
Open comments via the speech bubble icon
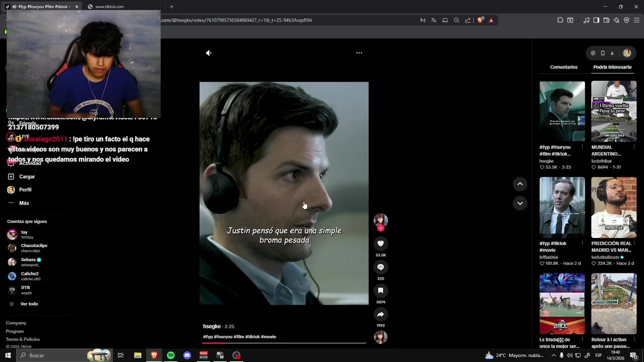(381, 267)
